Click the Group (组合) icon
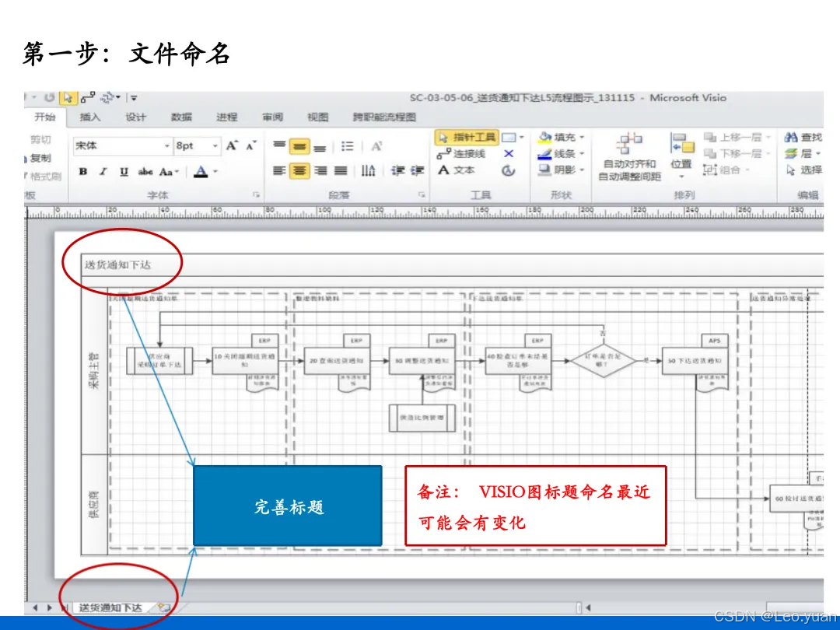Viewport: 840px width, 630px height. [x=710, y=170]
